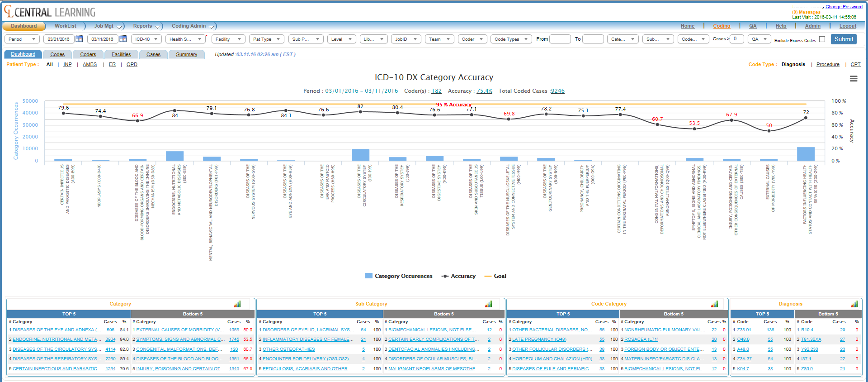Enable the Exclude Excess Codes checkbox

pyautogui.click(x=822, y=39)
